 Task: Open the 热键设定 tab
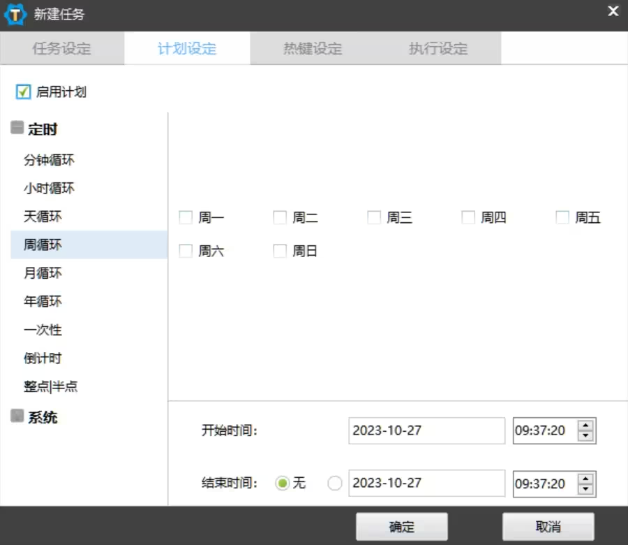click(313, 48)
